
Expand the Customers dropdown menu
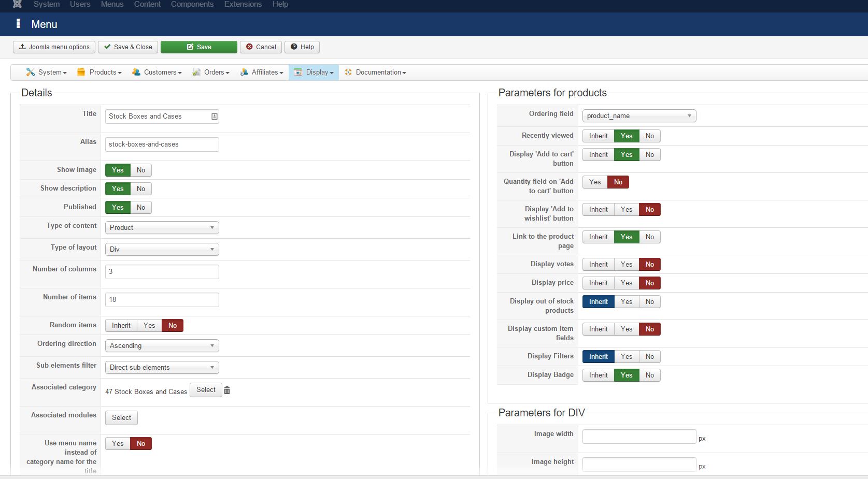point(156,72)
